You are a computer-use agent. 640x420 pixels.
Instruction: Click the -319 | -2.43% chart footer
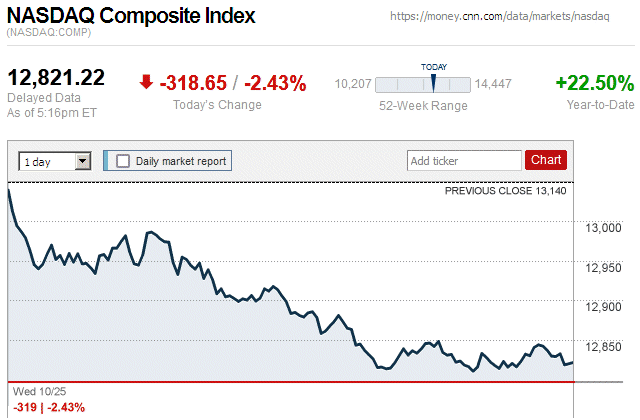(49, 407)
